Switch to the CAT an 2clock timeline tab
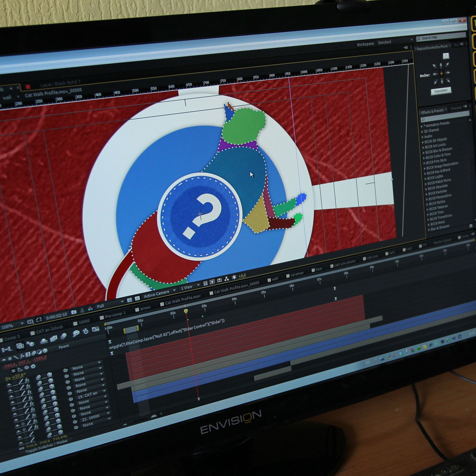The image size is (476, 476). (x=47, y=330)
